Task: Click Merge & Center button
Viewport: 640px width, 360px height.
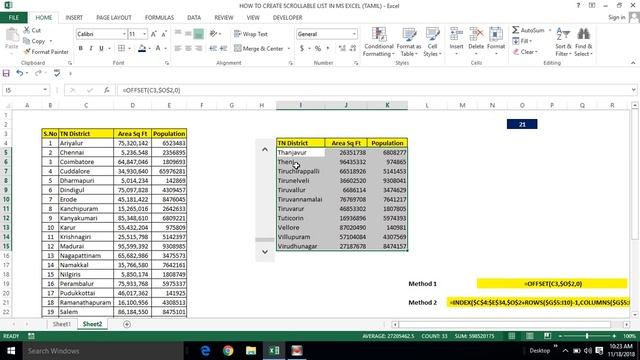Action: click(x=259, y=48)
